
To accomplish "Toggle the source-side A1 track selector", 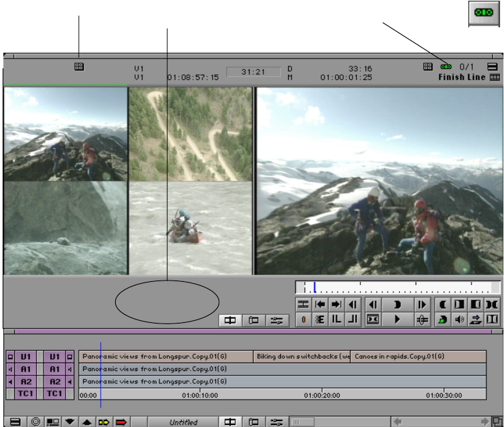I will 26,369.
